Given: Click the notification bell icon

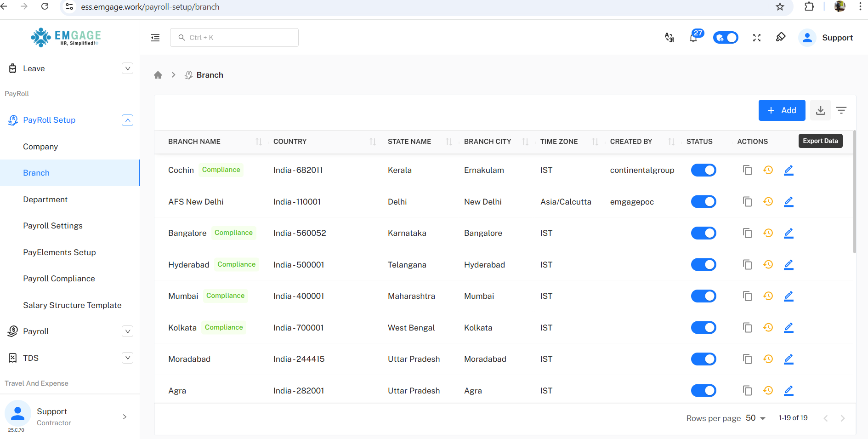Looking at the screenshot, I should tap(693, 38).
